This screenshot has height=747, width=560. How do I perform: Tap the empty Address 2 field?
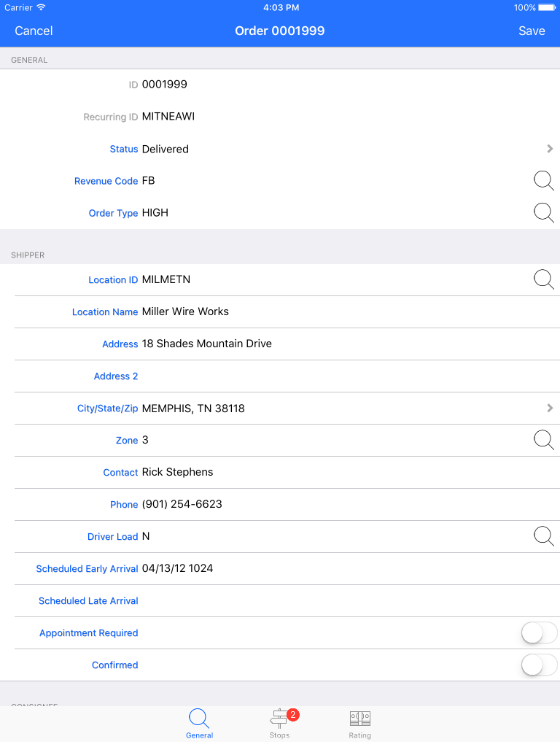[x=287, y=376]
